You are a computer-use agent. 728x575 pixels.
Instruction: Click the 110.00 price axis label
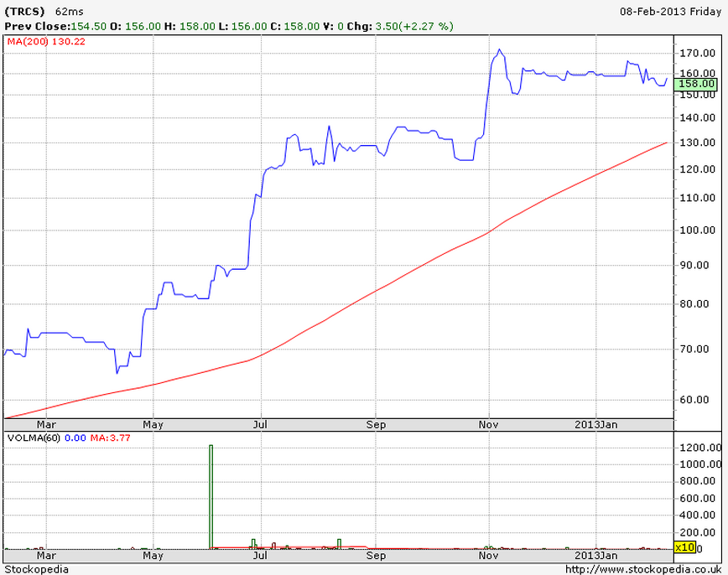coord(697,198)
